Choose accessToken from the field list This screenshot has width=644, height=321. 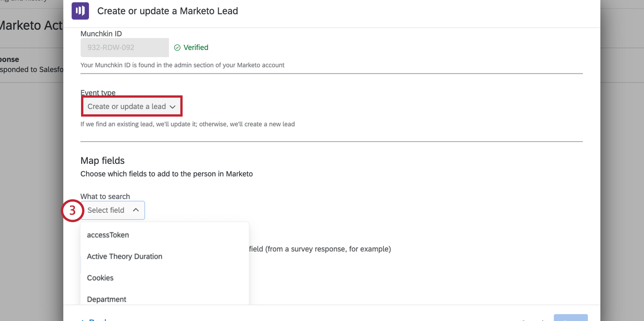coord(108,235)
